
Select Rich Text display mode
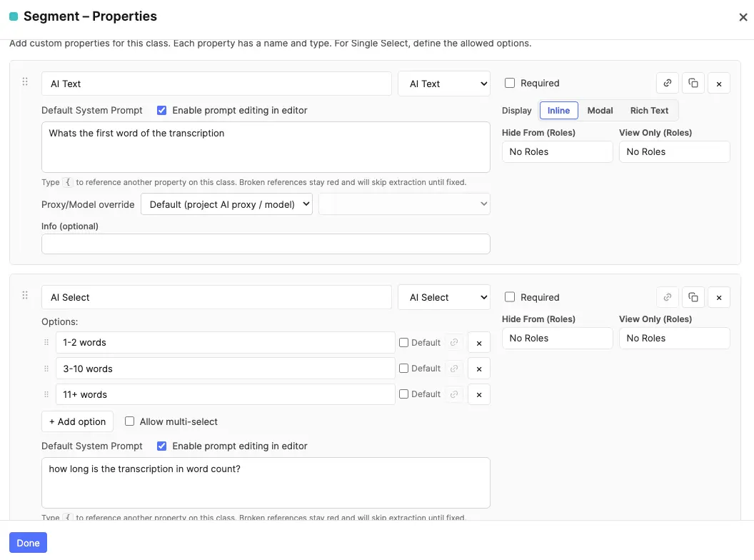coord(649,110)
